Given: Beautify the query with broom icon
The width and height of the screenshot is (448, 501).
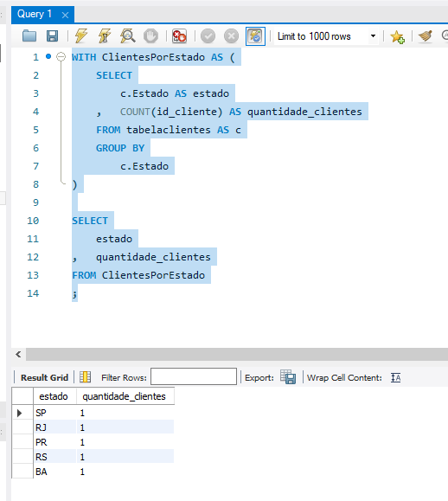Looking at the screenshot, I should [426, 36].
